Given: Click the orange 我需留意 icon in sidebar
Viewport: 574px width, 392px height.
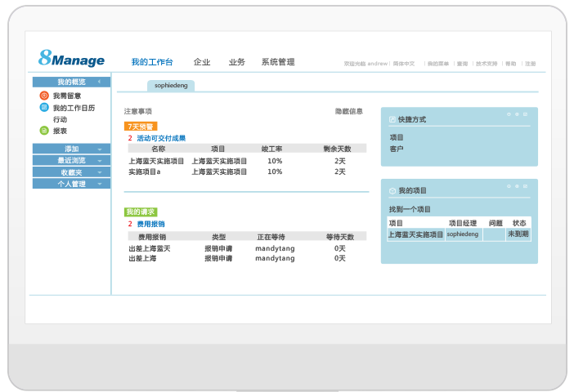Looking at the screenshot, I should click(x=44, y=96).
